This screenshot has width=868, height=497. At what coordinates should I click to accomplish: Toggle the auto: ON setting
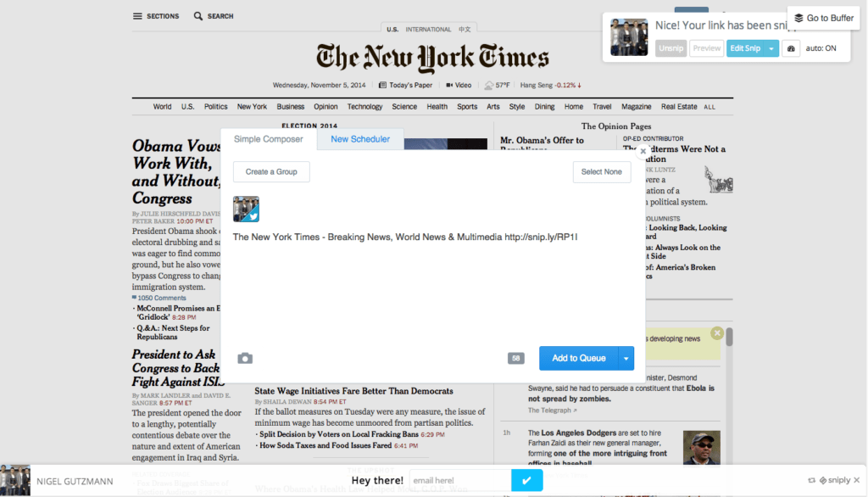click(x=821, y=48)
